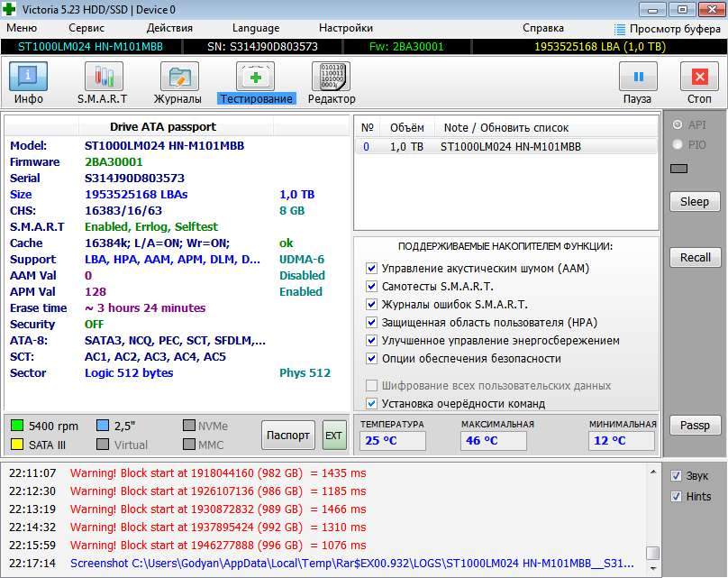This screenshot has height=578, width=728.
Task: Select drive ST1000LM024 in device list
Action: pos(509,147)
